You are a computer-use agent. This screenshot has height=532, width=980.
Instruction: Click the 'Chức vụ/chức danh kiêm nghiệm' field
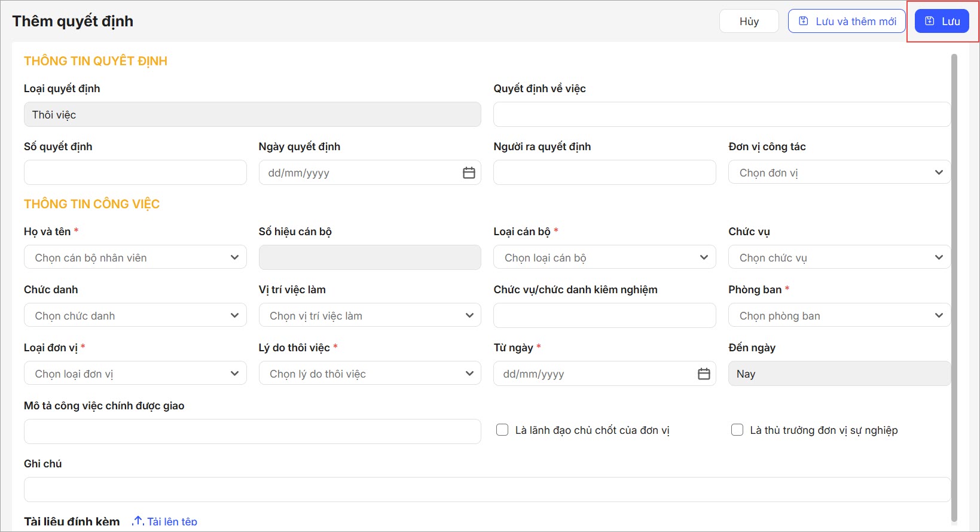point(605,315)
